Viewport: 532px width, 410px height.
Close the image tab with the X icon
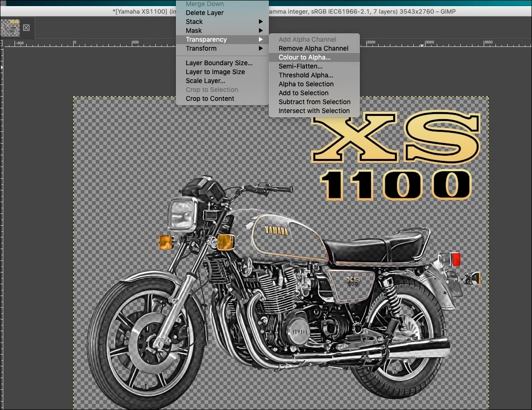pos(26,28)
